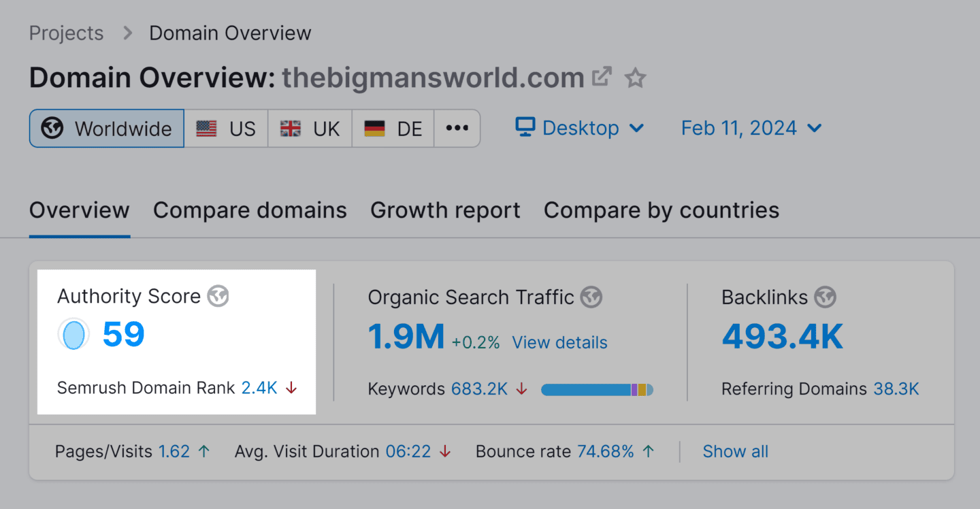This screenshot has width=980, height=509.
Task: Click the Show all link
Action: pos(735,451)
